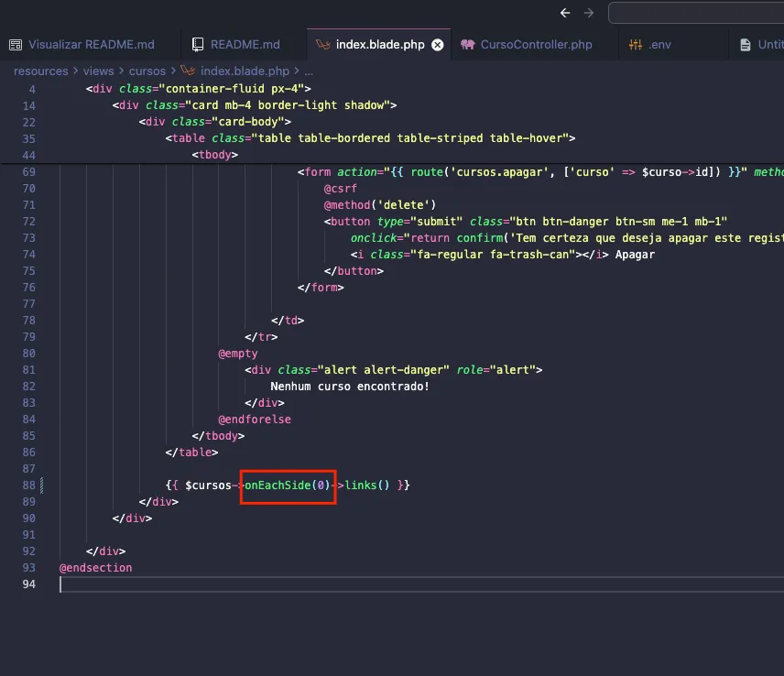Expand the cursos breadcrumb segment
784x676 pixels.
click(147, 71)
